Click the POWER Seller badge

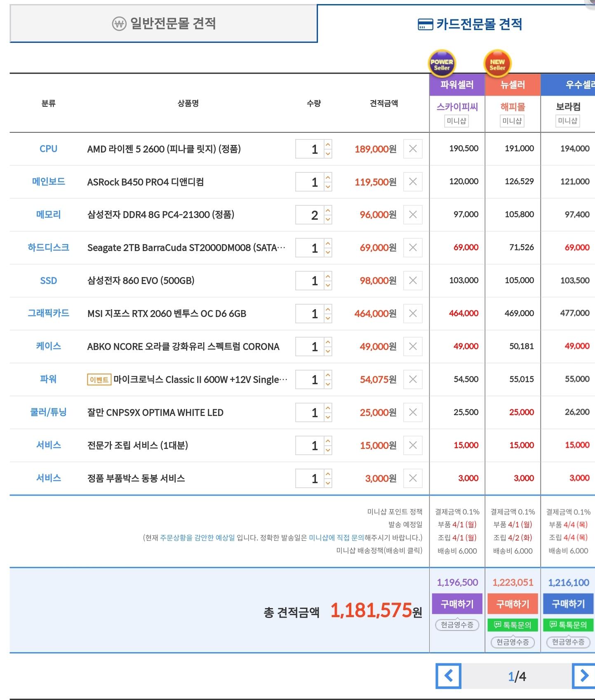click(442, 63)
